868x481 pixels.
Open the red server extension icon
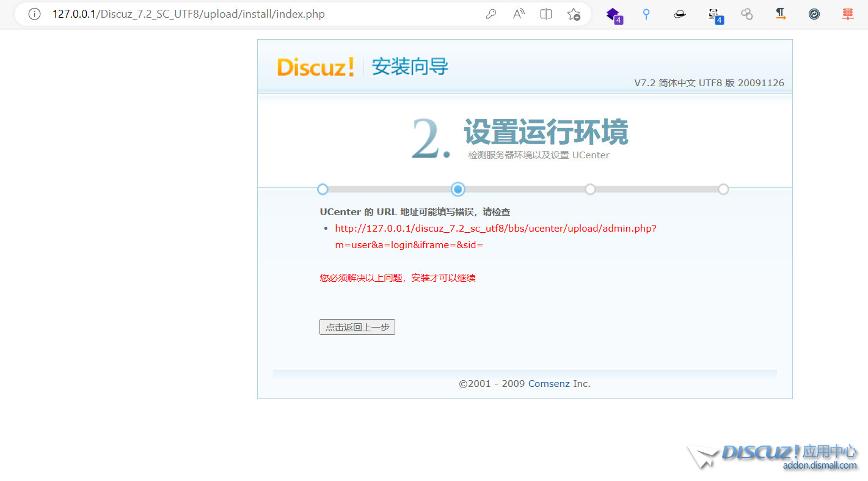pyautogui.click(x=847, y=13)
